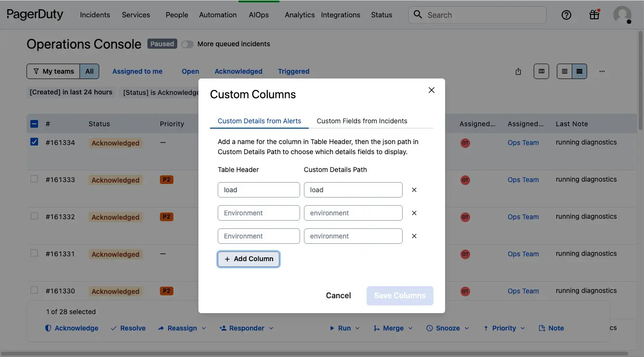This screenshot has width=644, height=357.
Task: Click the first Custom Details Path field
Action: [353, 190]
